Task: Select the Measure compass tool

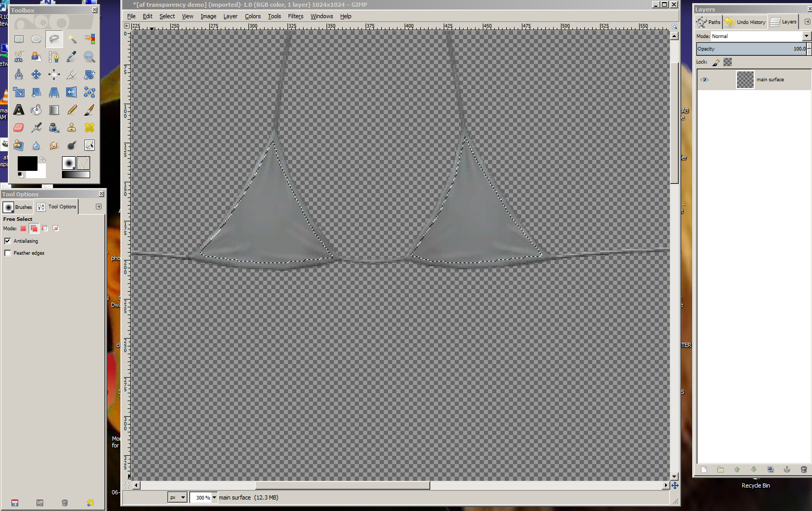Action: (x=19, y=74)
